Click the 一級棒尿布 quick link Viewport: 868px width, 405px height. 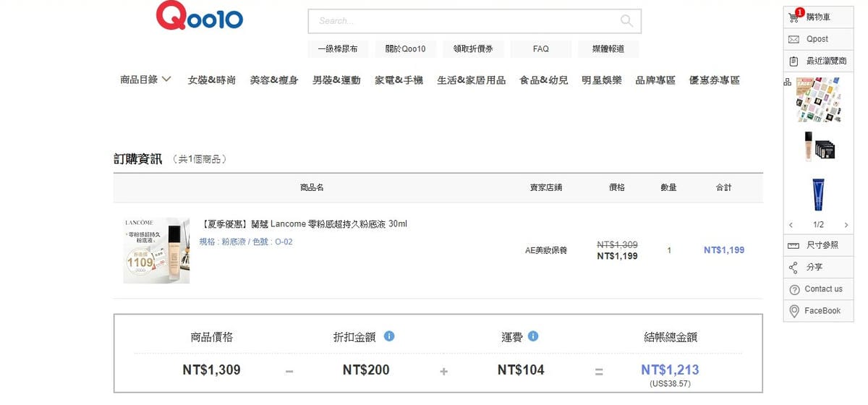(338, 49)
